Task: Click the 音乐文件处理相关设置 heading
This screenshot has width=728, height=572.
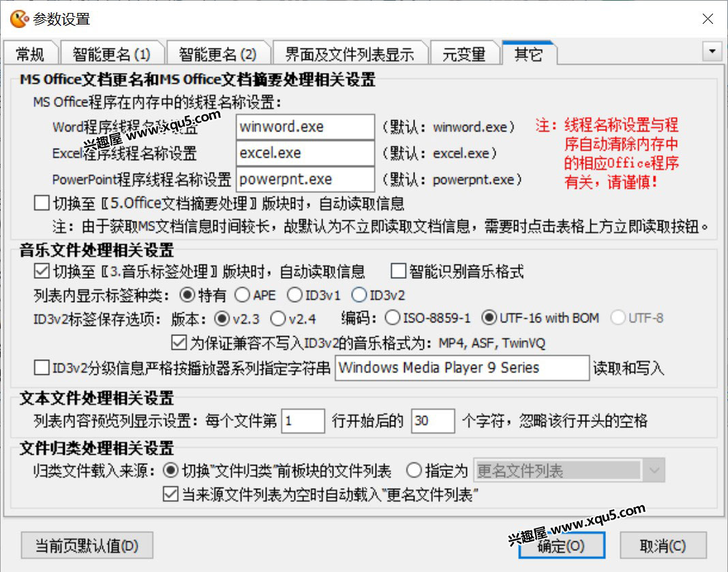Action: coord(97,250)
